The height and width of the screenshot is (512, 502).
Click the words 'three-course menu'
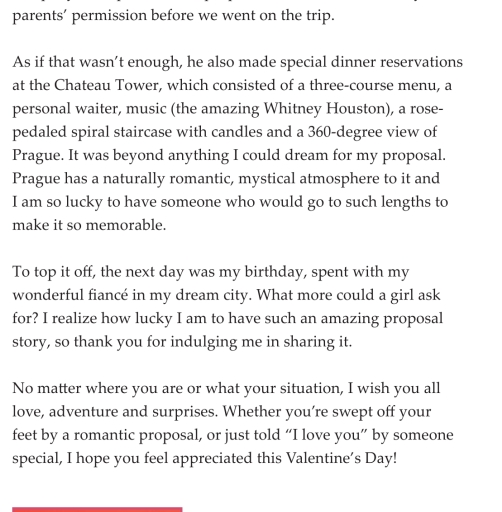pos(373,85)
